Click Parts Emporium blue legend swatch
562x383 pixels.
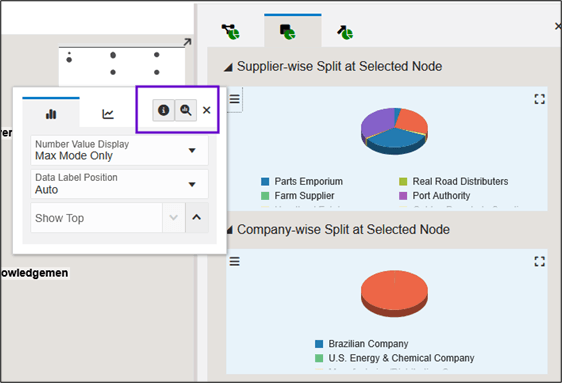tap(265, 182)
